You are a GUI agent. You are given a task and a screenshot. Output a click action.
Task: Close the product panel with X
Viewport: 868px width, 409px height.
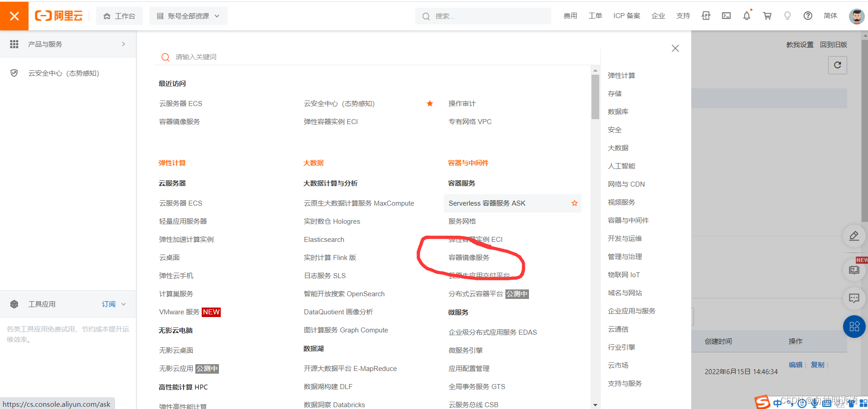pyautogui.click(x=675, y=48)
